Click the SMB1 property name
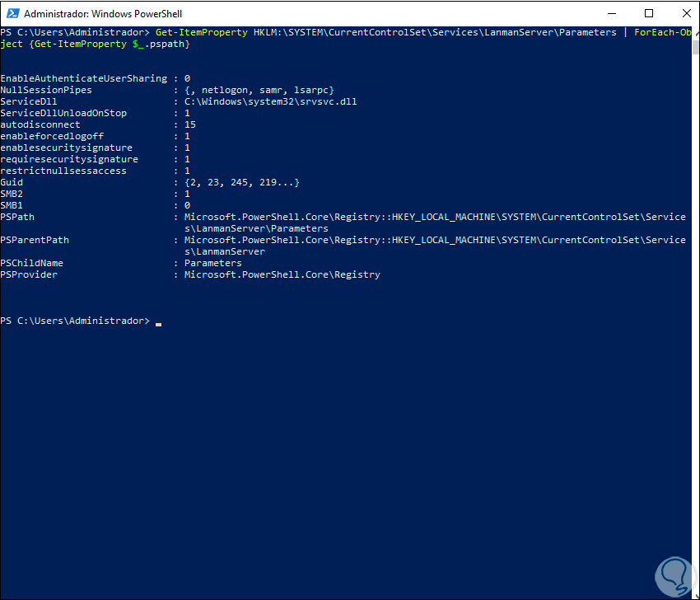Viewport: 700px width, 600px height. coord(12,205)
